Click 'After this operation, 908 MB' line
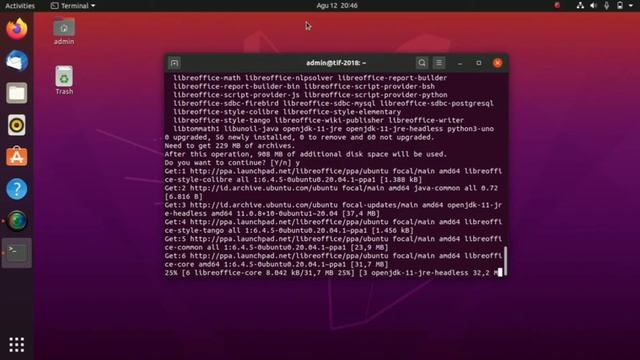This screenshot has width=640, height=360. pos(306,154)
